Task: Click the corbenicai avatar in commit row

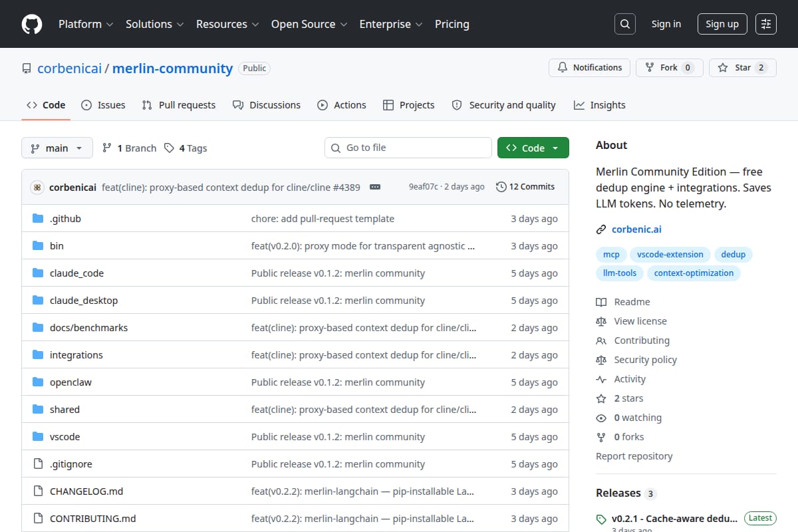Action: [x=37, y=188]
